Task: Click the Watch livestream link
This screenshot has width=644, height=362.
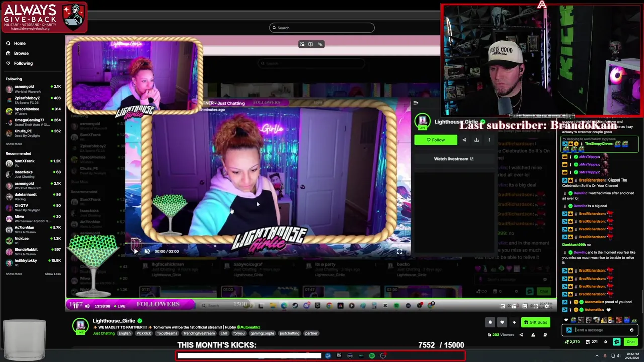Action: pyautogui.click(x=454, y=159)
